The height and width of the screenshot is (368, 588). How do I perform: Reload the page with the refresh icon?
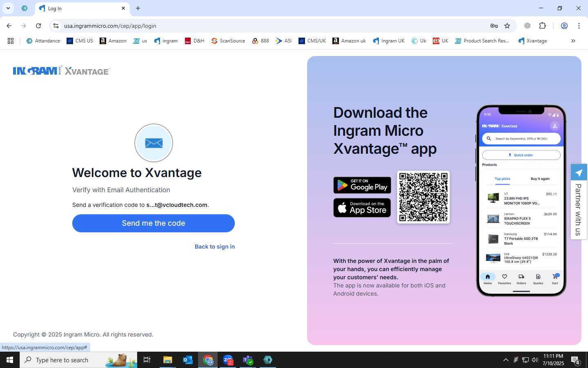point(38,26)
